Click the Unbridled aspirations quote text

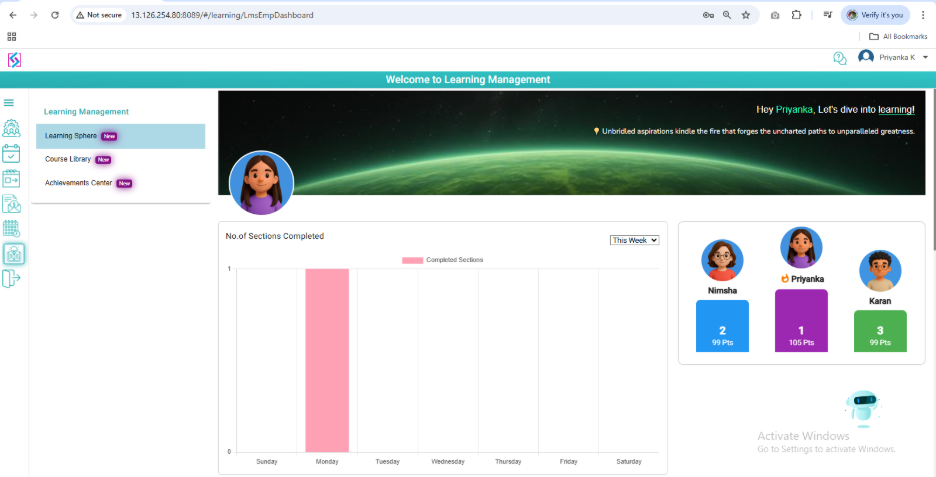[758, 131]
